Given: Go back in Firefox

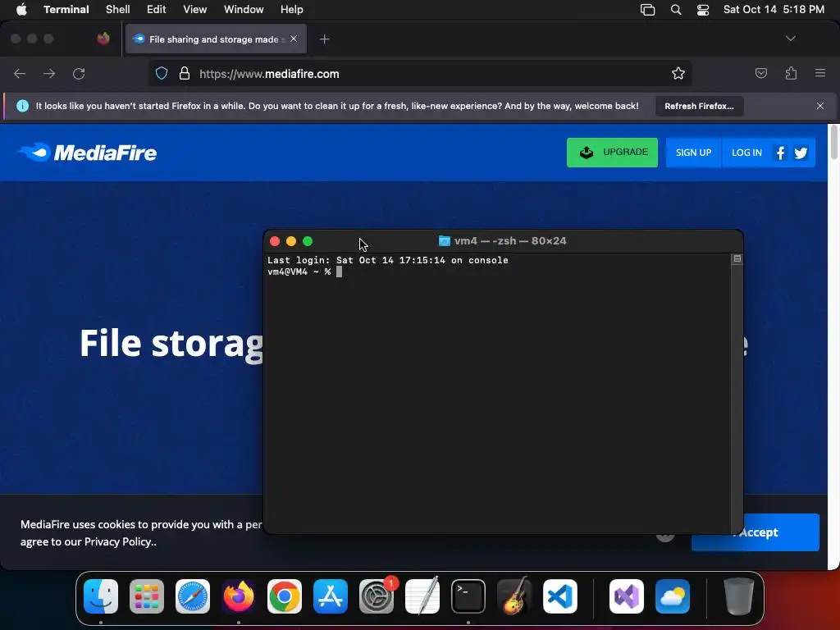Looking at the screenshot, I should (x=20, y=73).
